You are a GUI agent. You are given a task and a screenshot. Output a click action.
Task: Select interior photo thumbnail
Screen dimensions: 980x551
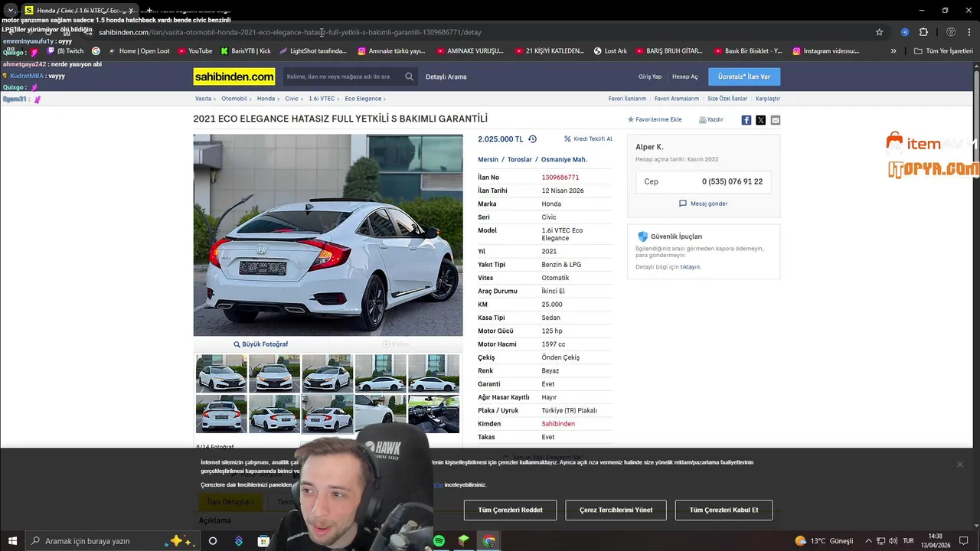pos(433,413)
